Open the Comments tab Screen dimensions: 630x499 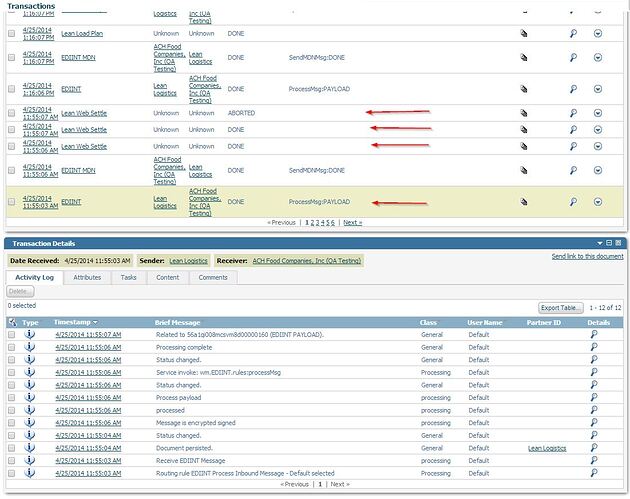213,278
